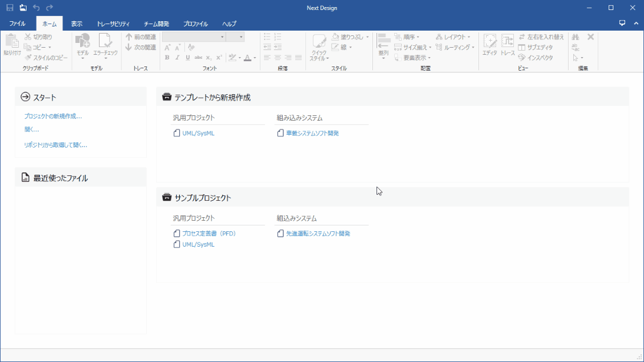The width and height of the screenshot is (644, 362).
Task: Toggle bold formatting in the font group
Action: click(167, 57)
